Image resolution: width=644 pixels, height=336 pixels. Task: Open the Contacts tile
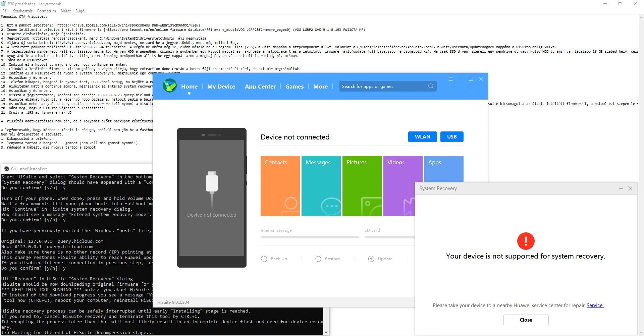[280, 186]
